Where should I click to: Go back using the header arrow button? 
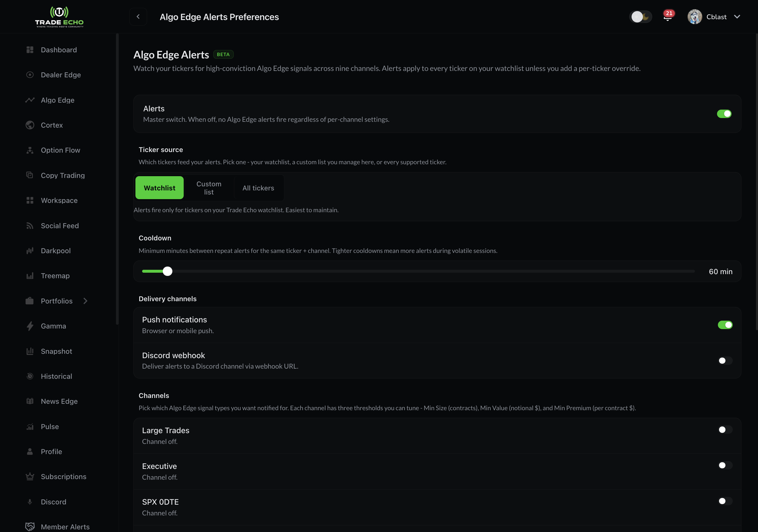(138, 17)
